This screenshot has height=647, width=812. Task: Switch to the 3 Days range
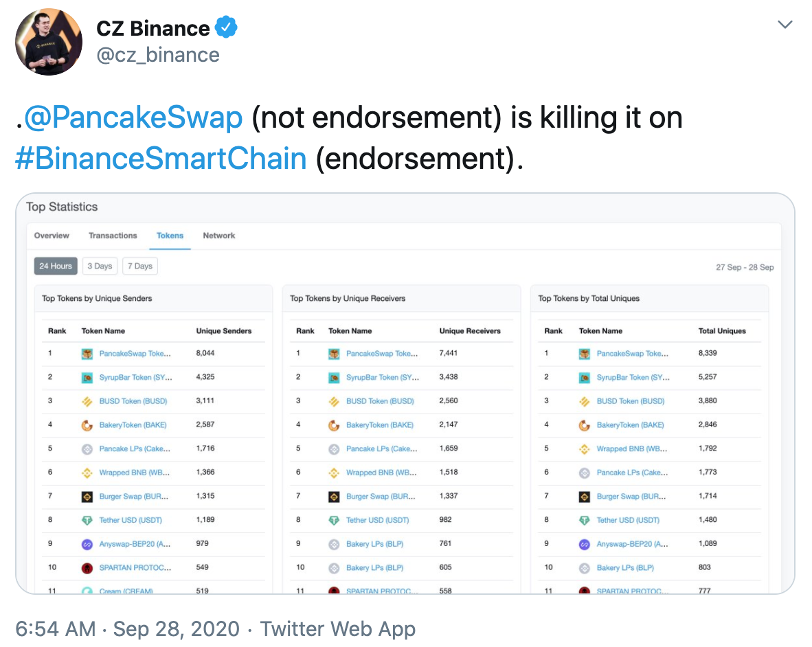tap(100, 266)
